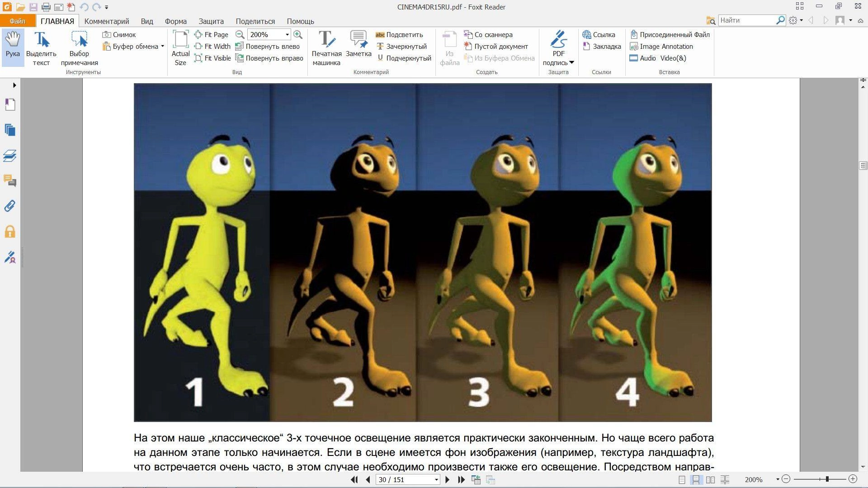Click Найти search input field

click(747, 20)
